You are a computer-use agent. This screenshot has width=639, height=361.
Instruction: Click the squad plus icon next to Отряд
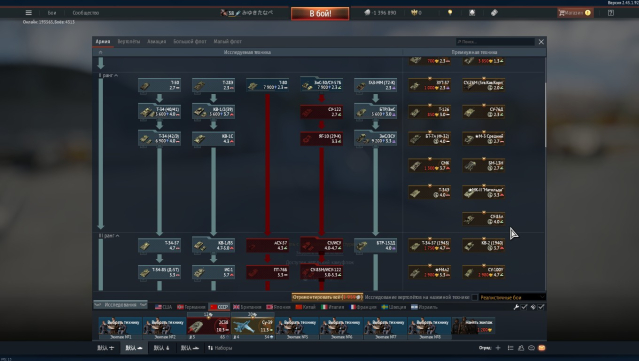pyautogui.click(x=498, y=348)
